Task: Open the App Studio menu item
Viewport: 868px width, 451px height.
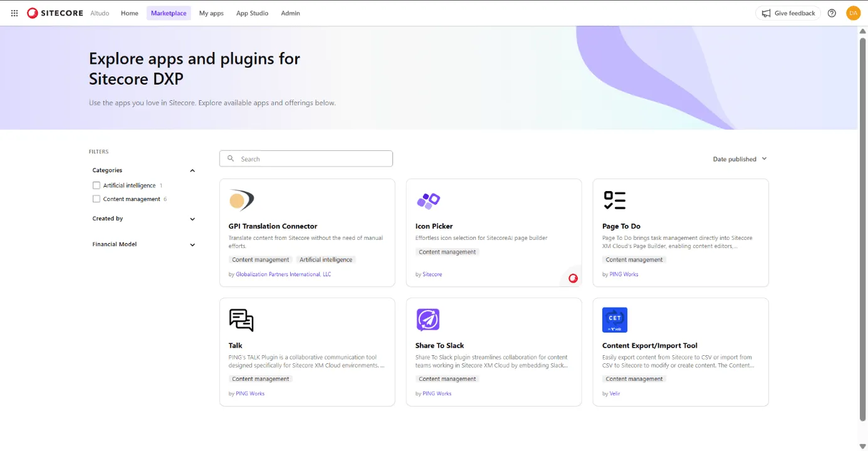Action: click(x=252, y=13)
